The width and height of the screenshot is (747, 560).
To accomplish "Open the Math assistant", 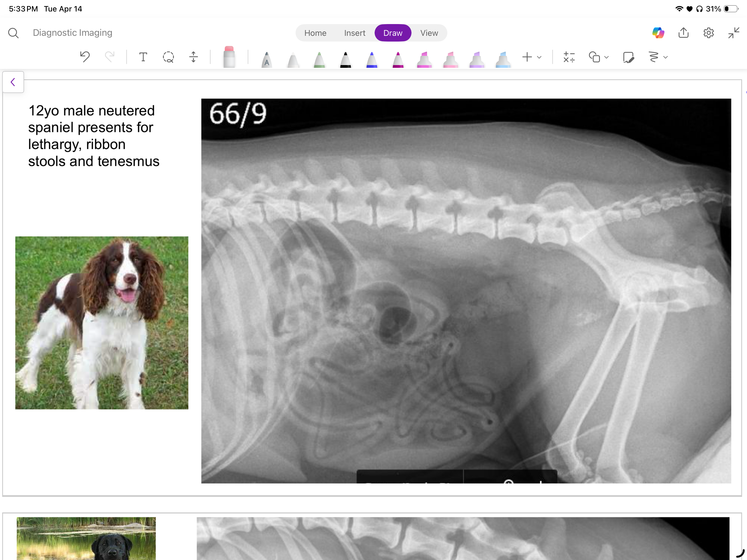I will coord(569,57).
